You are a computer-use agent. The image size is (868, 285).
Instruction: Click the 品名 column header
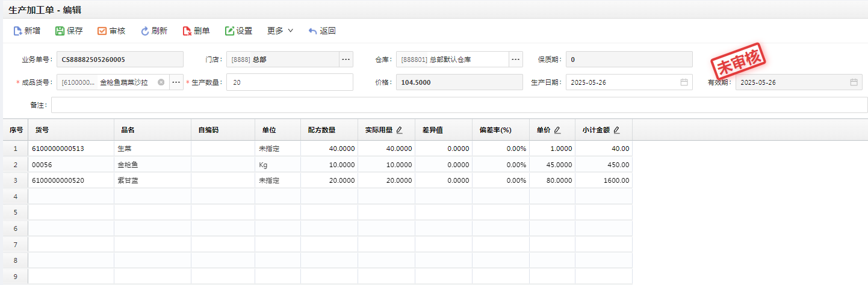pyautogui.click(x=128, y=130)
